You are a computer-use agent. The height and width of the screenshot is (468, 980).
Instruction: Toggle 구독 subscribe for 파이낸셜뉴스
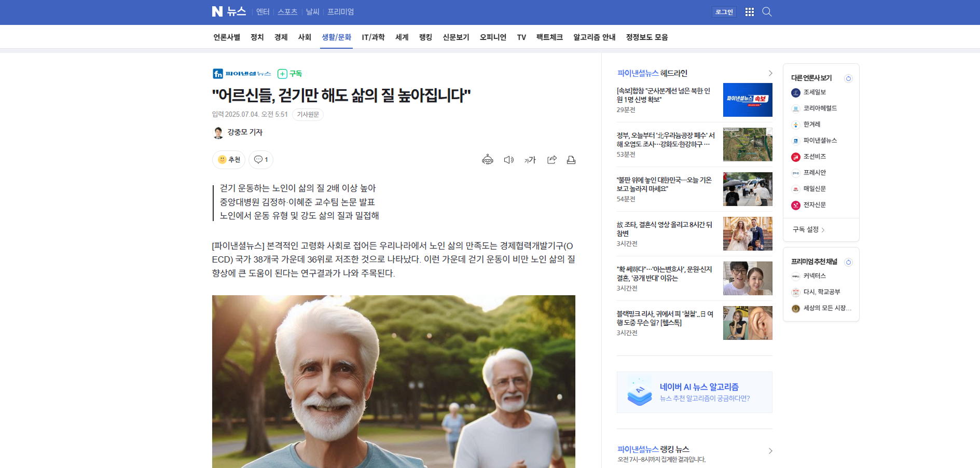(x=289, y=74)
